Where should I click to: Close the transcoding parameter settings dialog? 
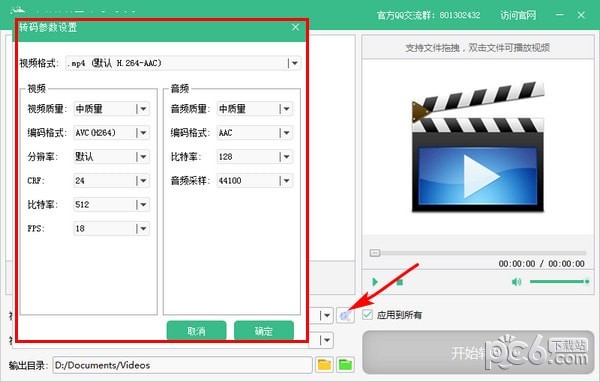tap(295, 27)
